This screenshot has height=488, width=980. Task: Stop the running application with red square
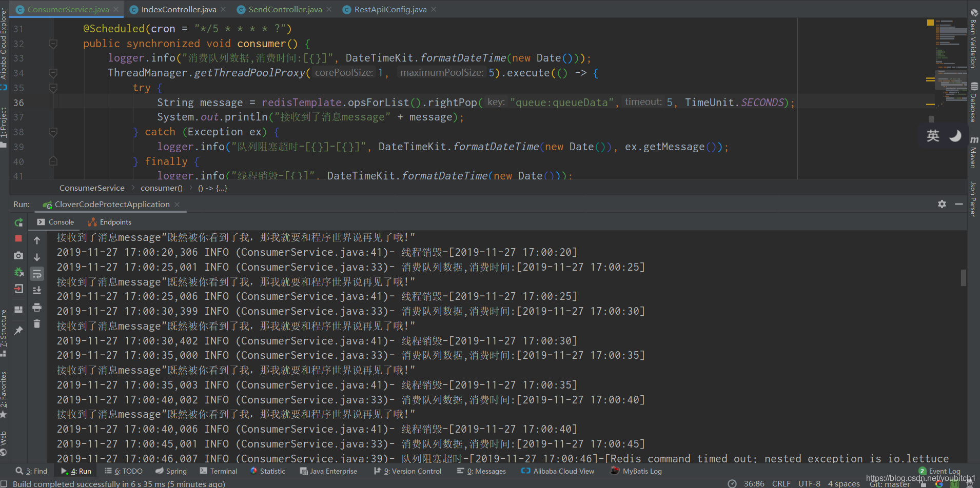[x=18, y=238]
